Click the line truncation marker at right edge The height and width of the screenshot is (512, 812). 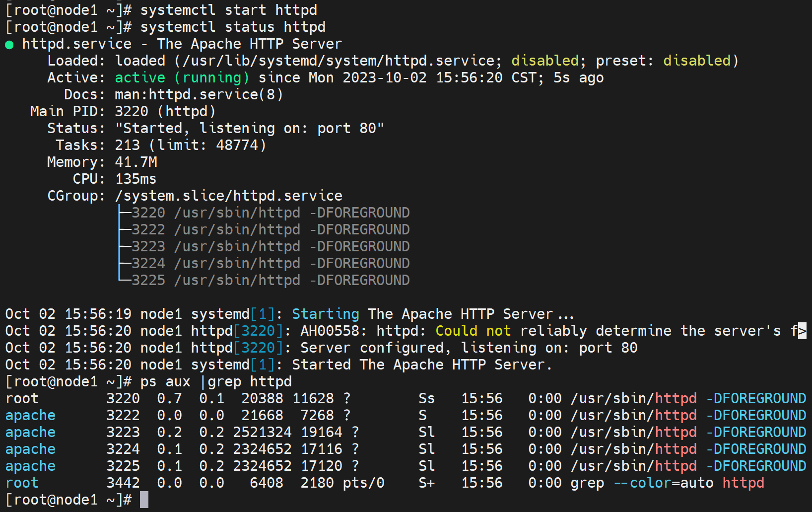802,331
